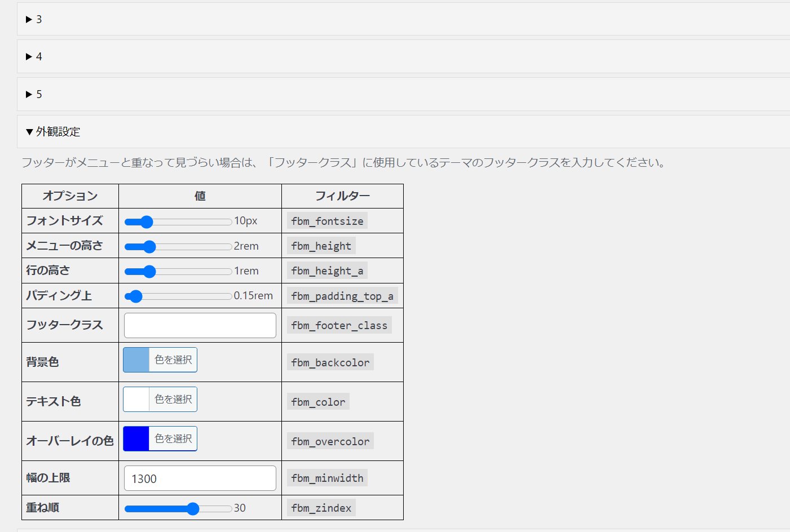This screenshot has width=790, height=532.
Task: Select the fbm_zindex filter code
Action: [x=321, y=507]
